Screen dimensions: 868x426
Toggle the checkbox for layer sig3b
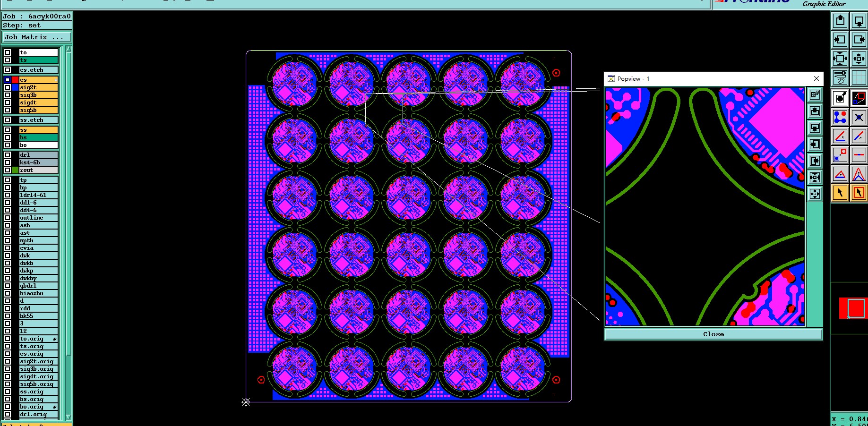[x=8, y=95]
